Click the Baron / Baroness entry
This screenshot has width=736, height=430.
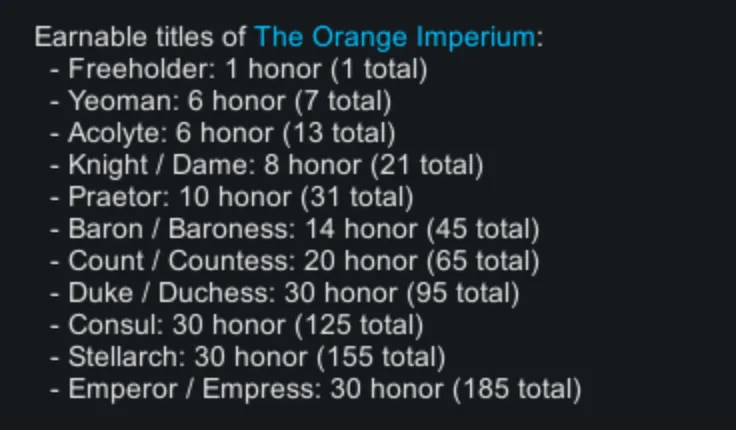303,229
